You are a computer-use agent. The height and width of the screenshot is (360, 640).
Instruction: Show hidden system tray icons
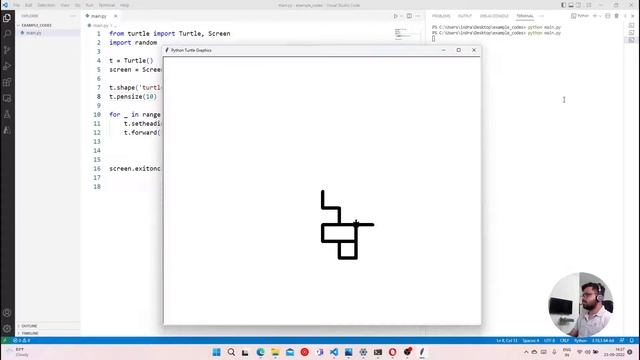(526, 352)
